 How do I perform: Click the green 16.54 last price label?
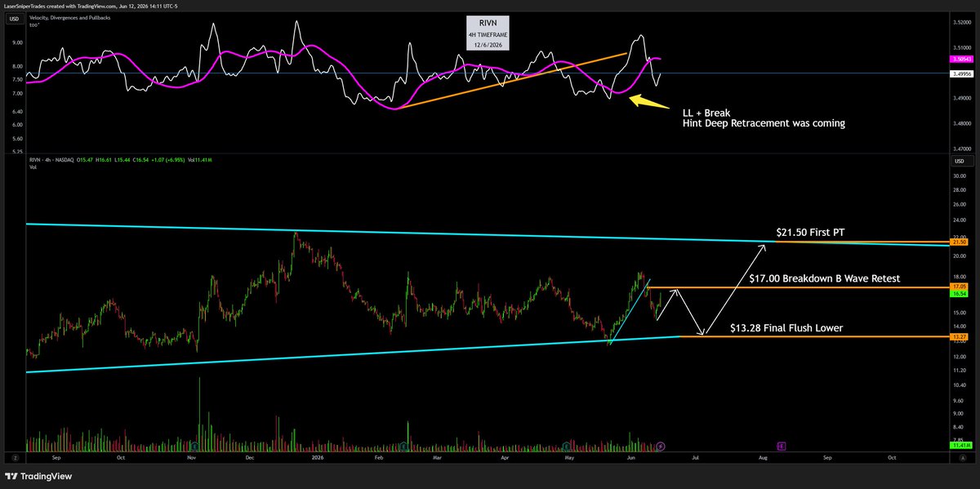coord(960,296)
